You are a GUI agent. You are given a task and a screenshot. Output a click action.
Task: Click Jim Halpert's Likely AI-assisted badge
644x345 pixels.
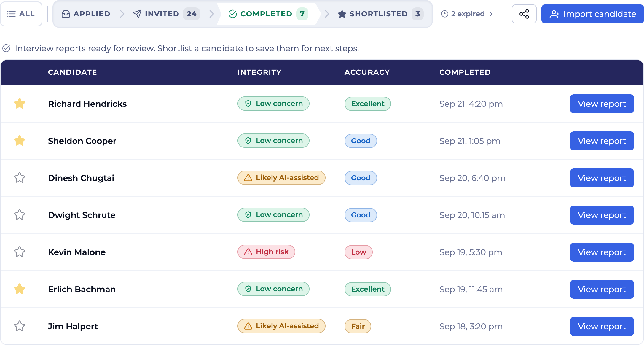coord(281,326)
